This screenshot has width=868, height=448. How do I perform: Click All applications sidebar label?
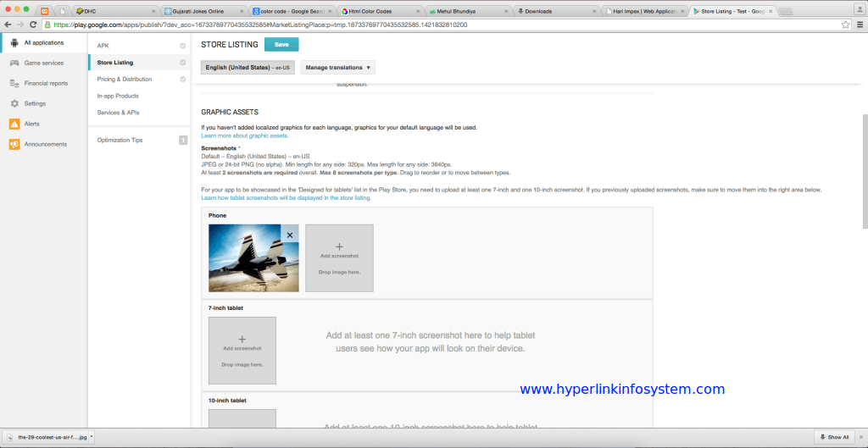(44, 42)
